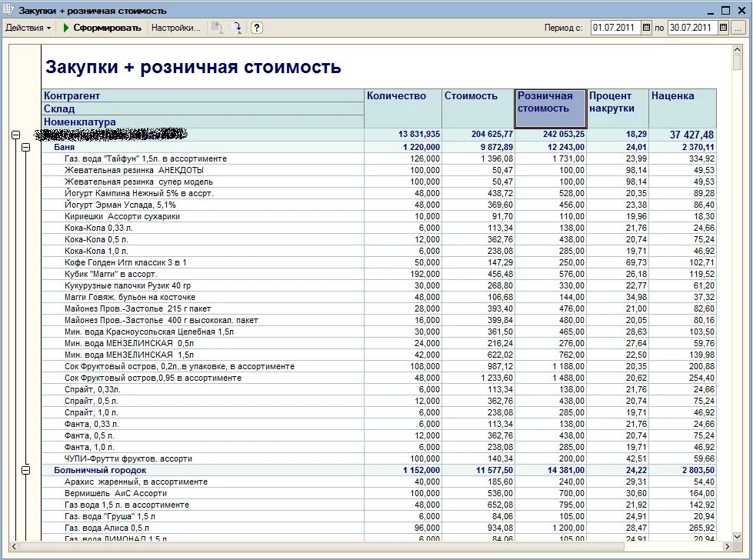Select row Вермишель АиС Ассорти
The height and width of the screenshot is (560, 753).
tap(378, 493)
